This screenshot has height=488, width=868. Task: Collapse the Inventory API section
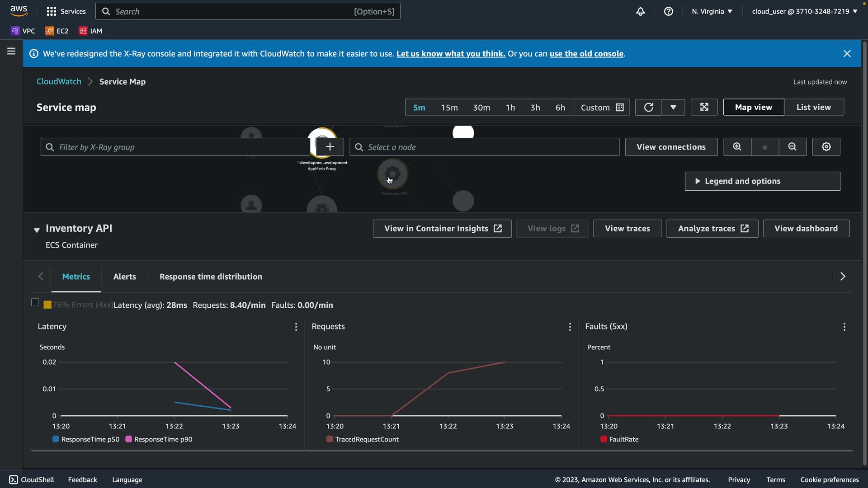[x=37, y=230]
